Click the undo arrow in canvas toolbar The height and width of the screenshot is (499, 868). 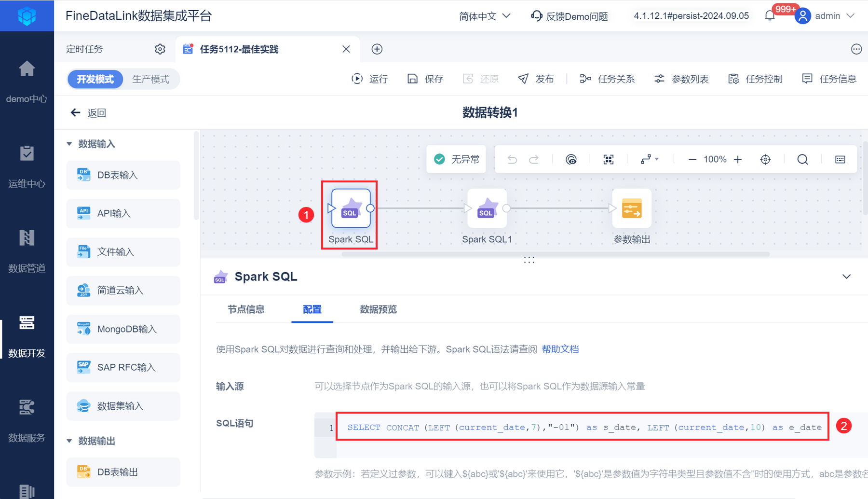coord(512,159)
